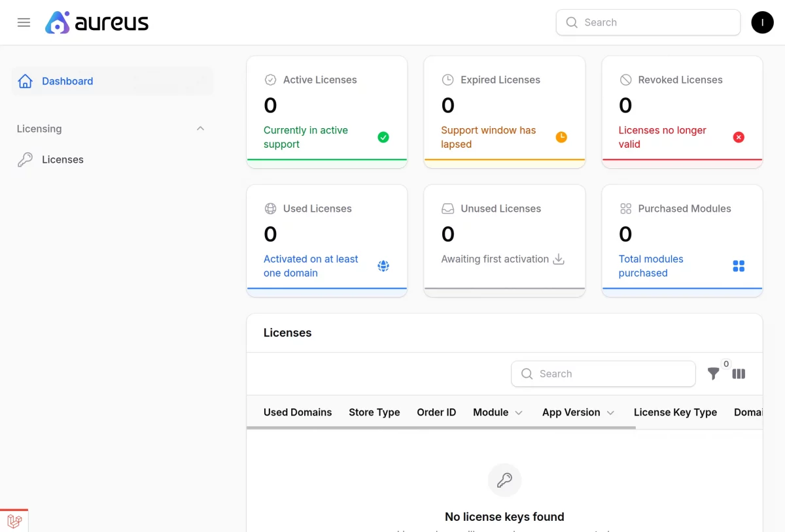Click the Revoked Licenses card title
Viewport: 785px width, 532px height.
tap(680, 80)
